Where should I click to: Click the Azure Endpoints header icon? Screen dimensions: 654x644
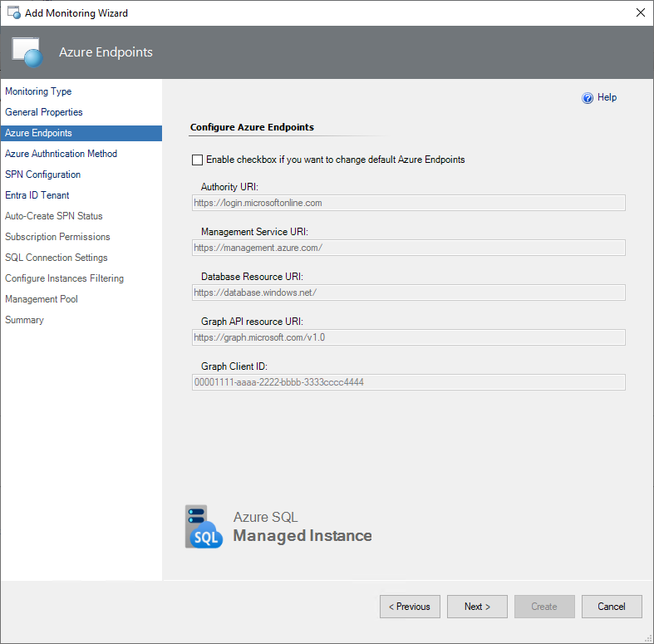pos(27,52)
